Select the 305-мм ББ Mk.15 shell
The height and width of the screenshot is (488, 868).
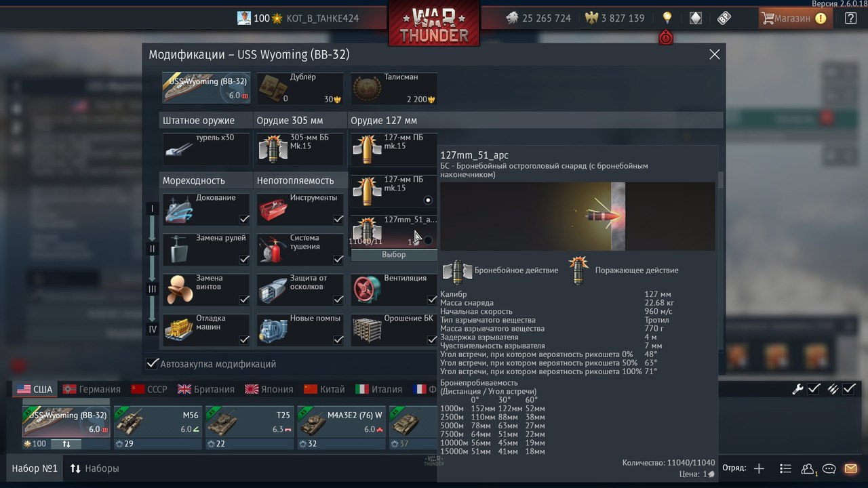click(x=300, y=149)
